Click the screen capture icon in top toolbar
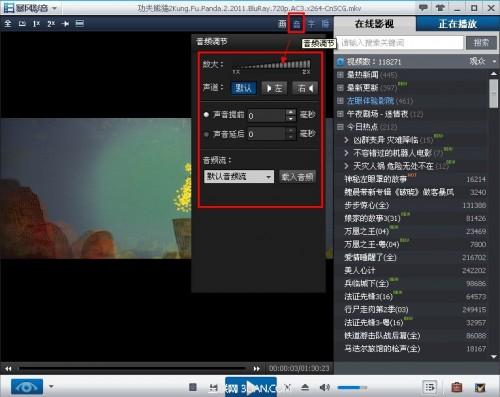 (x=80, y=23)
